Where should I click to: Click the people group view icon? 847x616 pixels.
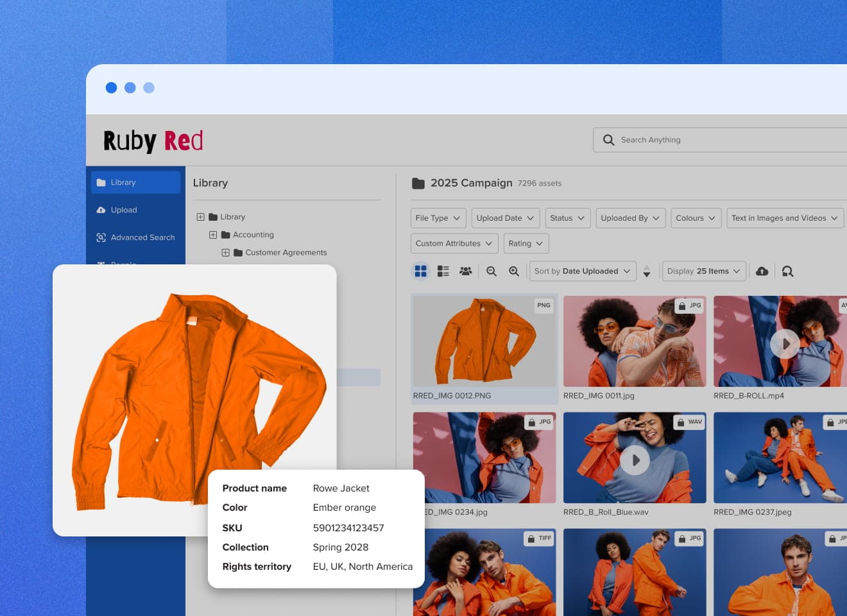coord(466,271)
